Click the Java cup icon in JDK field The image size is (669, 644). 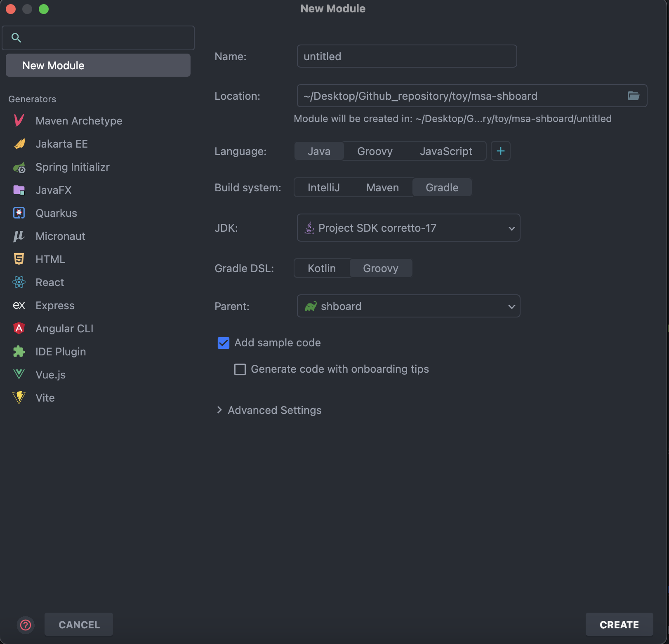coord(309,228)
